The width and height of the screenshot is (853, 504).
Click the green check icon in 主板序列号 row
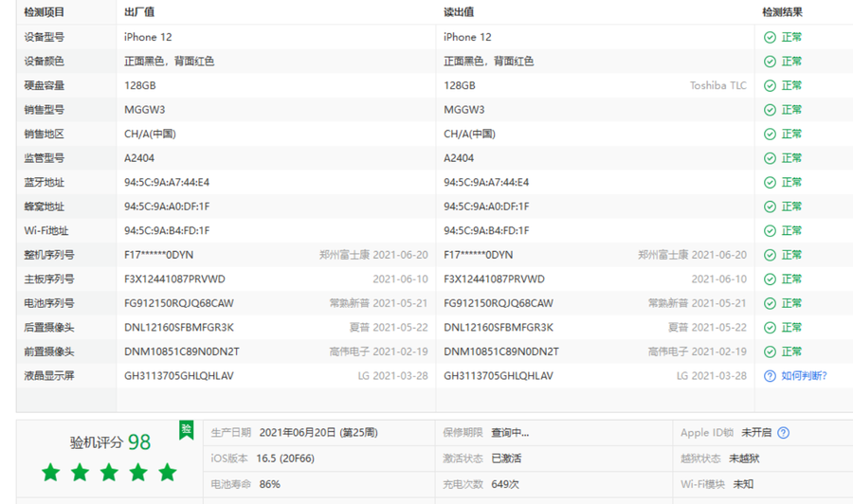point(770,279)
